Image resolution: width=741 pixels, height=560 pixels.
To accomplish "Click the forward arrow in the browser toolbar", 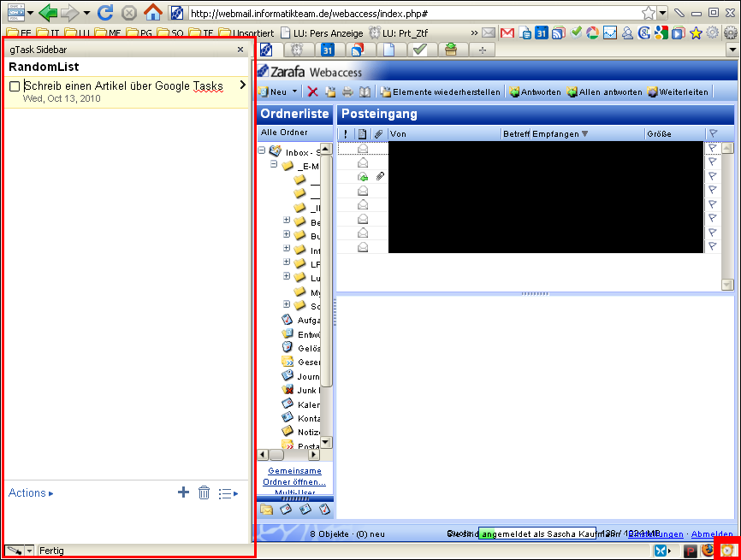I will point(69,13).
